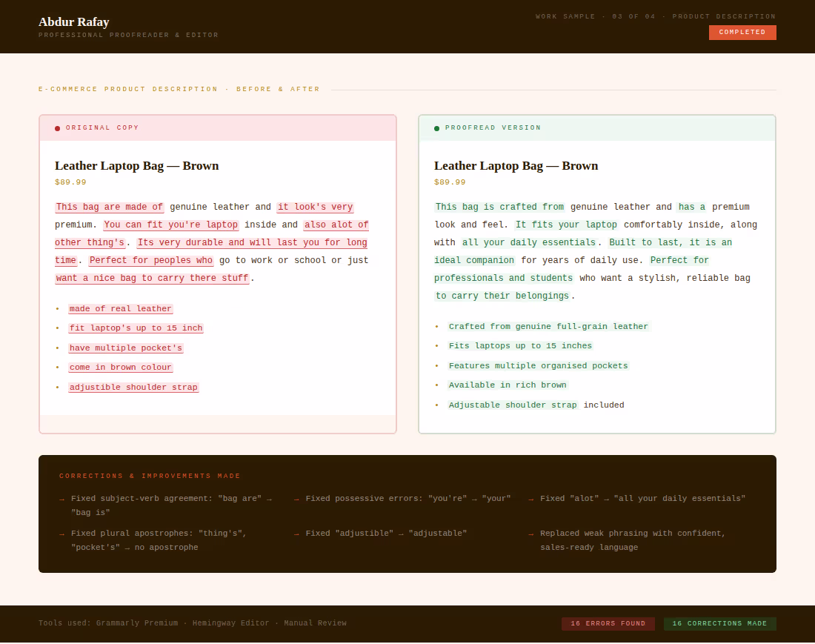Screen dimensions: 815x644
Task: Click bullet "Fits laptops up to 15 inches"
Action: [520, 345]
